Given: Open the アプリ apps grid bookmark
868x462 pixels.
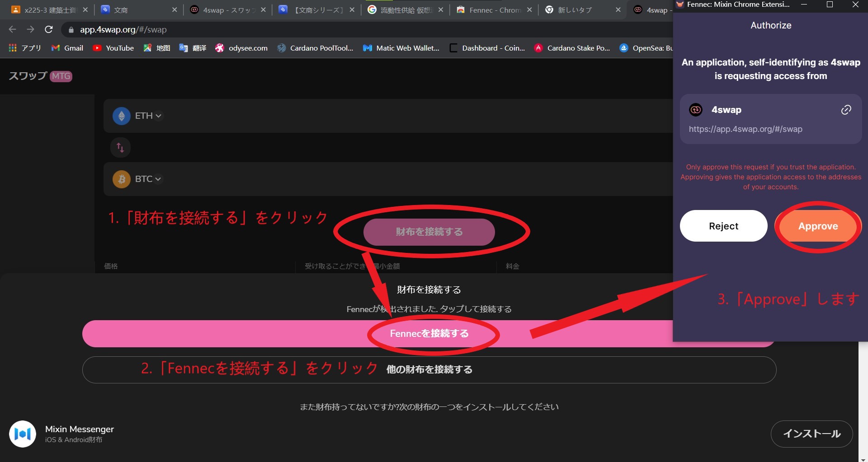Looking at the screenshot, I should point(25,48).
